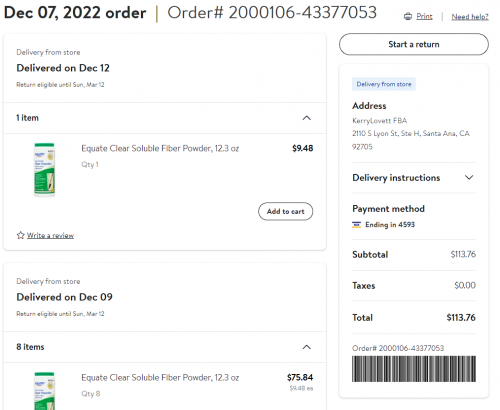The height and width of the screenshot is (410, 500).
Task: Click the Delivered on Dec 12 heading
Action: 63,68
